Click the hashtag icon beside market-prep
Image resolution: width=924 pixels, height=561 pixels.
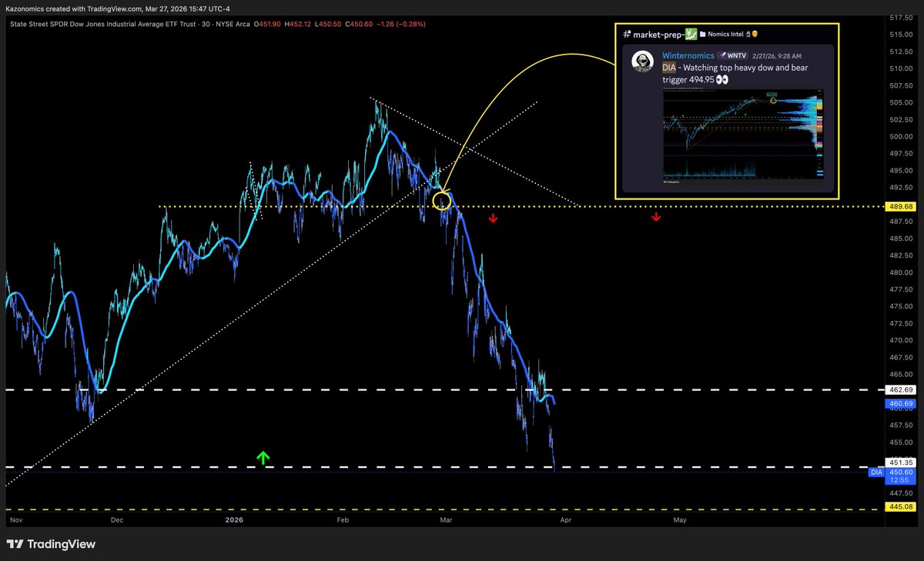pos(628,35)
